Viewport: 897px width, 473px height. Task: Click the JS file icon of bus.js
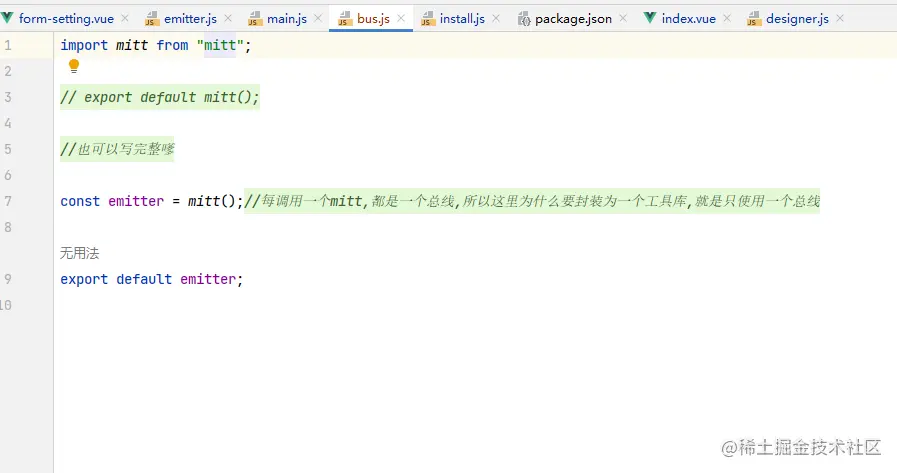point(344,19)
